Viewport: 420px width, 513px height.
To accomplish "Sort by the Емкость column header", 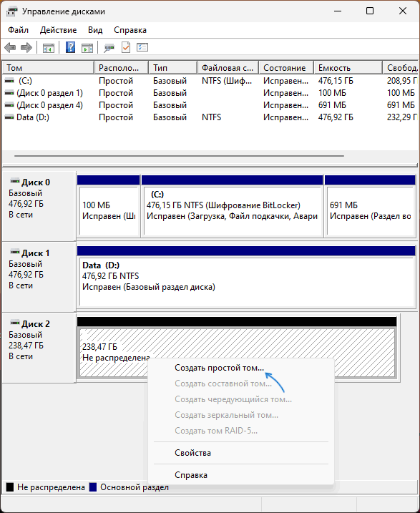I will coord(348,68).
